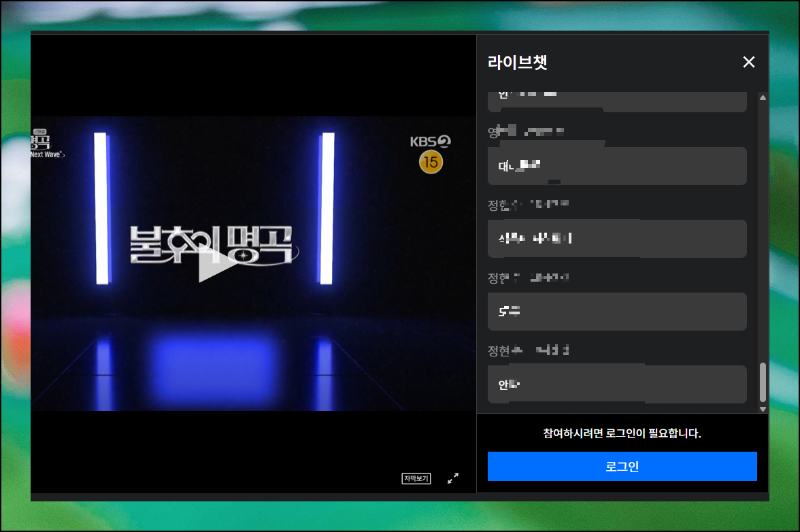This screenshot has width=800, height=532.
Task: Click the chat scrollbar up arrow
Action: point(762,98)
